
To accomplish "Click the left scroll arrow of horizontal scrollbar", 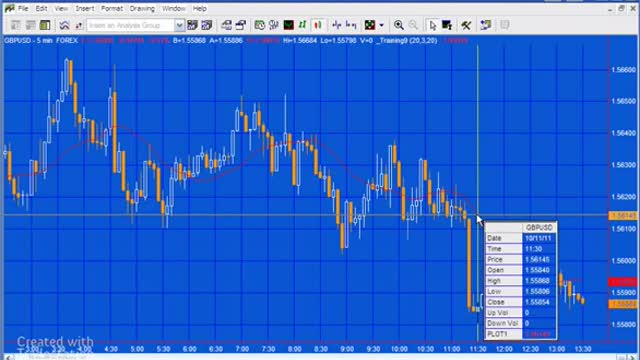I will 8,357.
